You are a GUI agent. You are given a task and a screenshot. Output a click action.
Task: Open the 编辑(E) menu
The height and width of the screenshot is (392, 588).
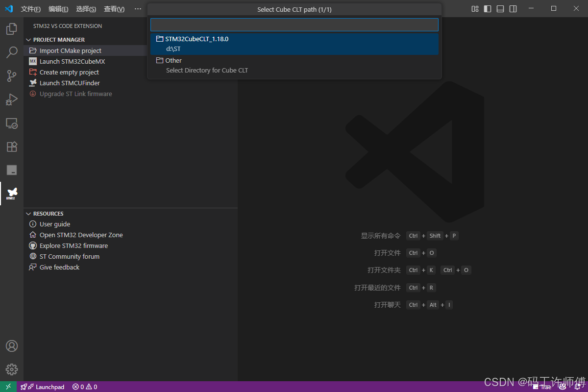pos(58,9)
